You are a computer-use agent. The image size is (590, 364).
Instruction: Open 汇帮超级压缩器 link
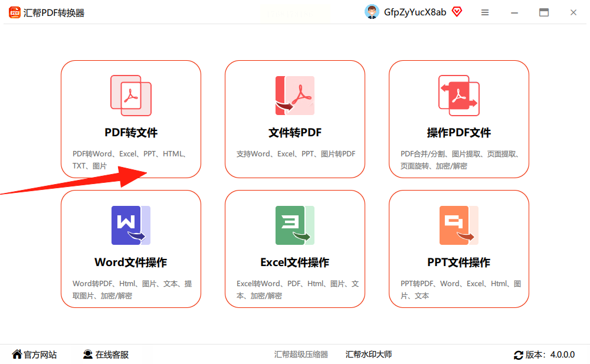click(301, 354)
